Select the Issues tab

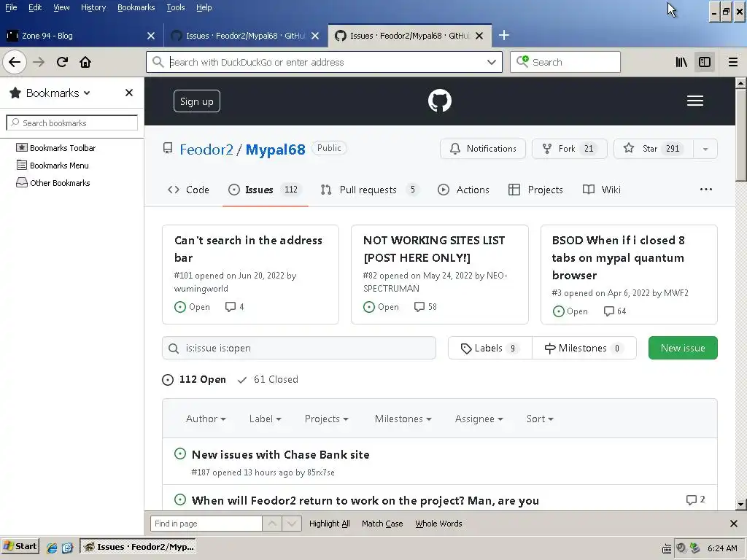265,190
